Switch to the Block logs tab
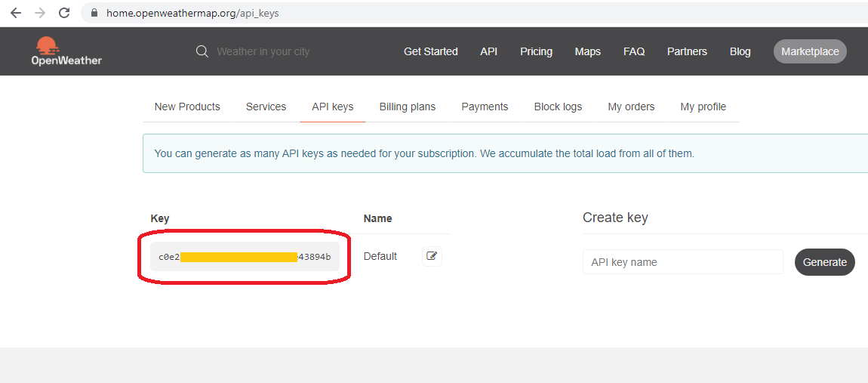This screenshot has width=868, height=383. pos(558,107)
